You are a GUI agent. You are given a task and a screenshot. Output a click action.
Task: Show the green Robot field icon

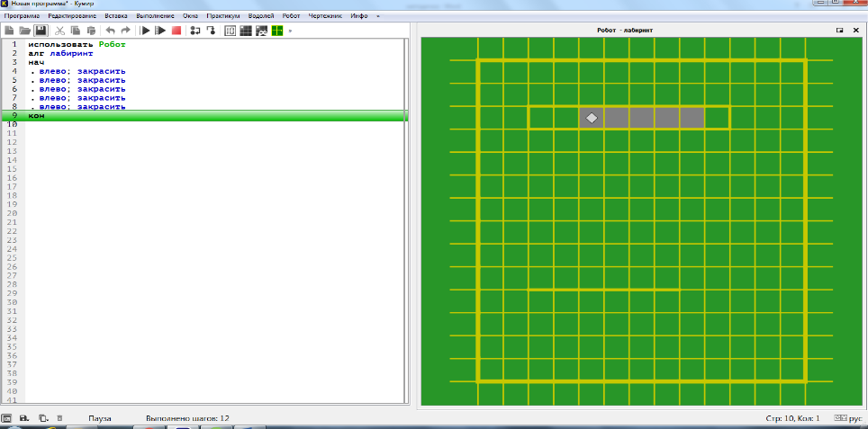(x=276, y=31)
